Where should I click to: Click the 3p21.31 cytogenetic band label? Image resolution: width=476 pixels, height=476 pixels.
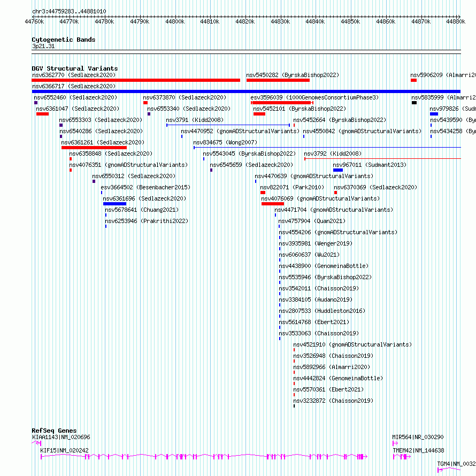[x=43, y=46]
